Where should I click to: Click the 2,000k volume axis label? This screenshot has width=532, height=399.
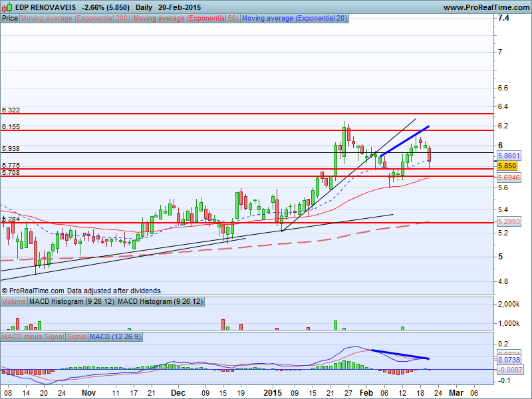pos(509,304)
